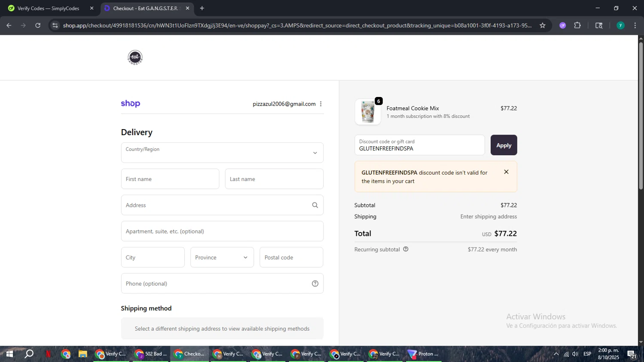Click the address search magnifier icon
The height and width of the screenshot is (362, 644).
(315, 205)
